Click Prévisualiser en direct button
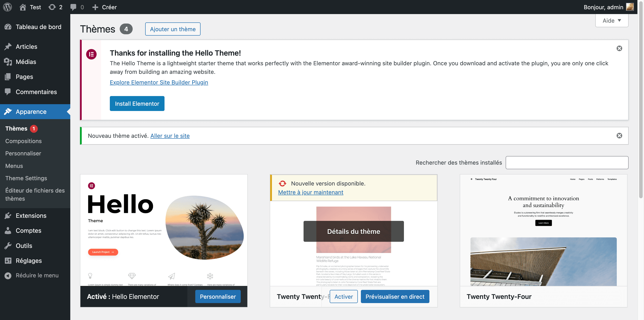Viewport: 644px width, 320px height. point(395,296)
